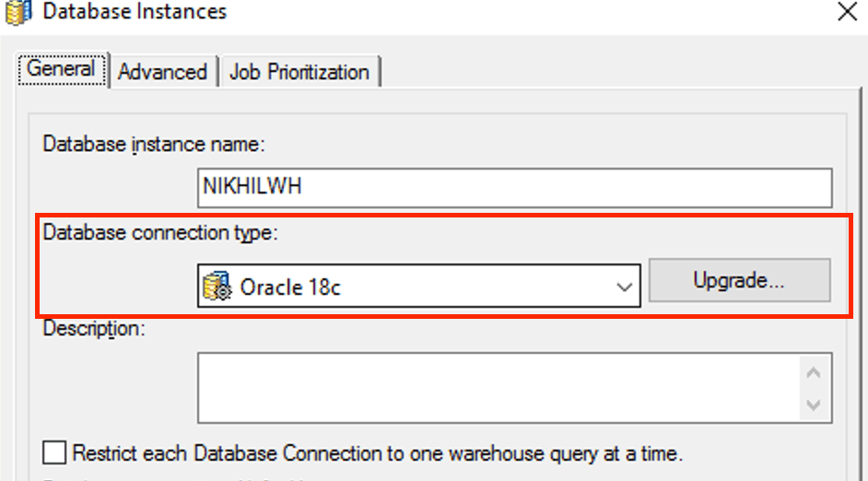868x481 pixels.
Task: Click the 'Restrict each Database Connection' label text
Action: 378,453
